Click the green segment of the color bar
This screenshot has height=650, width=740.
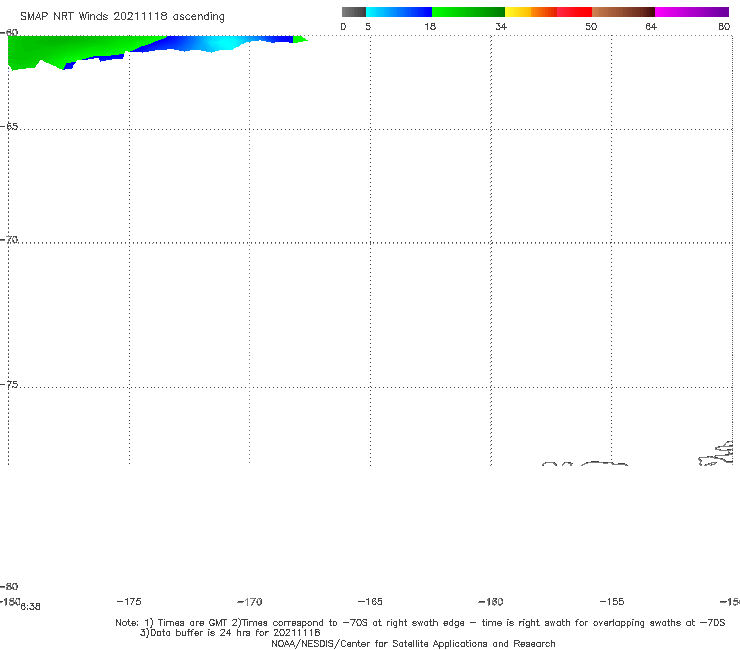click(468, 12)
